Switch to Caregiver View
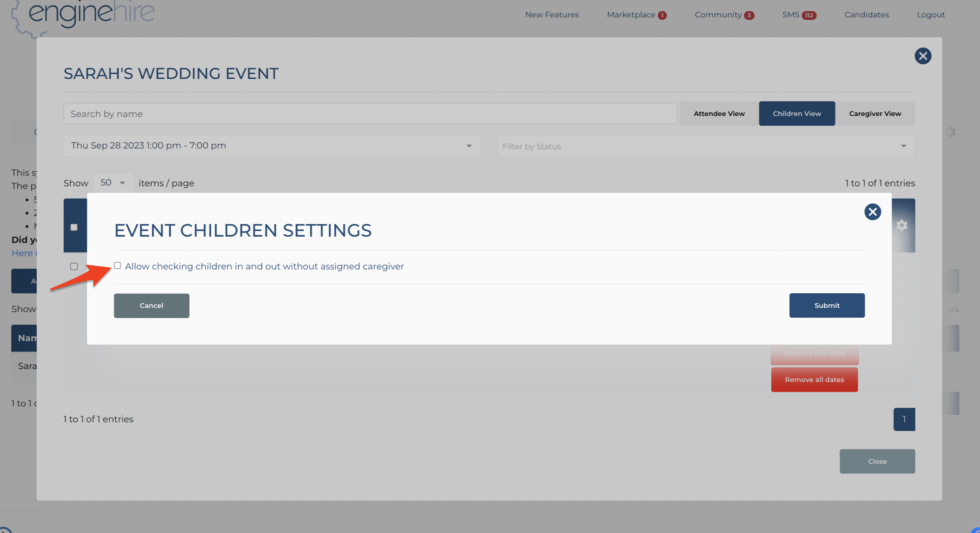Screen dimensions: 980x533 tap(875, 114)
